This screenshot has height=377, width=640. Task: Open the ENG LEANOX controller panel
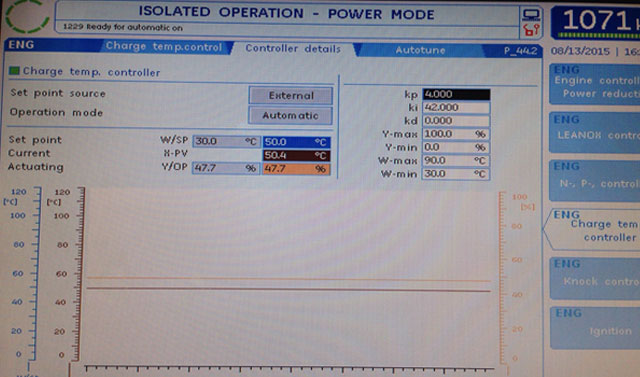click(595, 132)
